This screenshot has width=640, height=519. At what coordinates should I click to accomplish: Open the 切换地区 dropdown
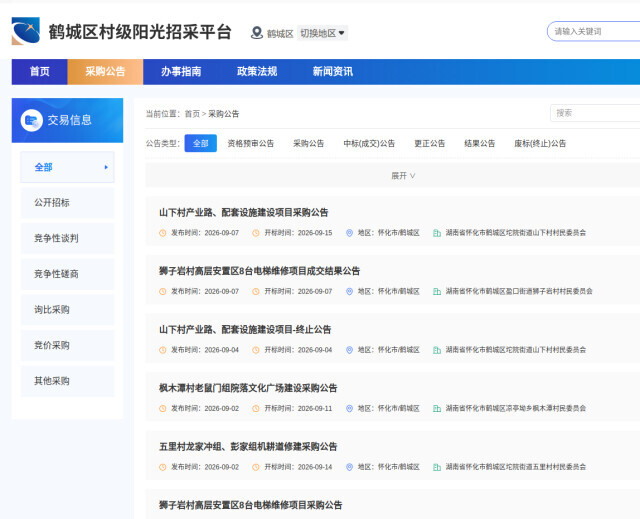[322, 33]
